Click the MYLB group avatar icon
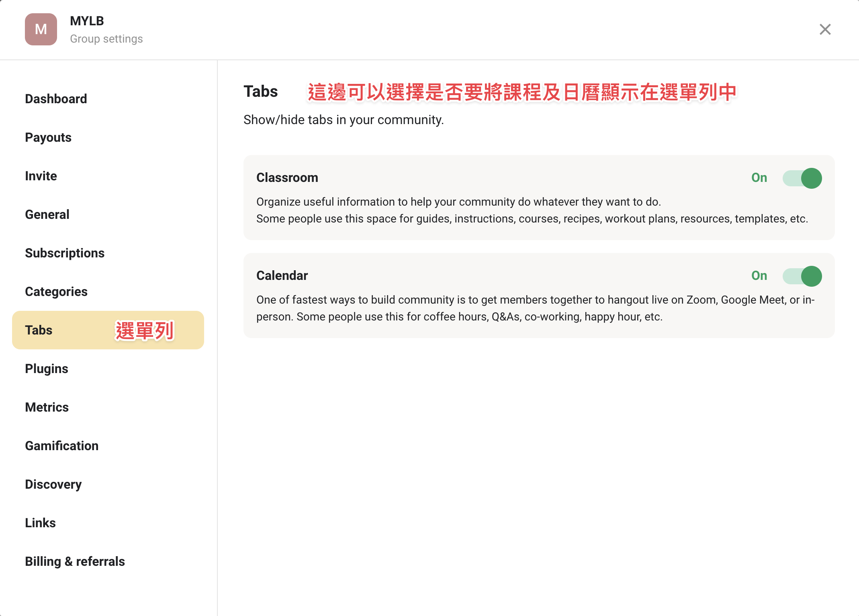Image resolution: width=859 pixels, height=616 pixels. tap(41, 29)
